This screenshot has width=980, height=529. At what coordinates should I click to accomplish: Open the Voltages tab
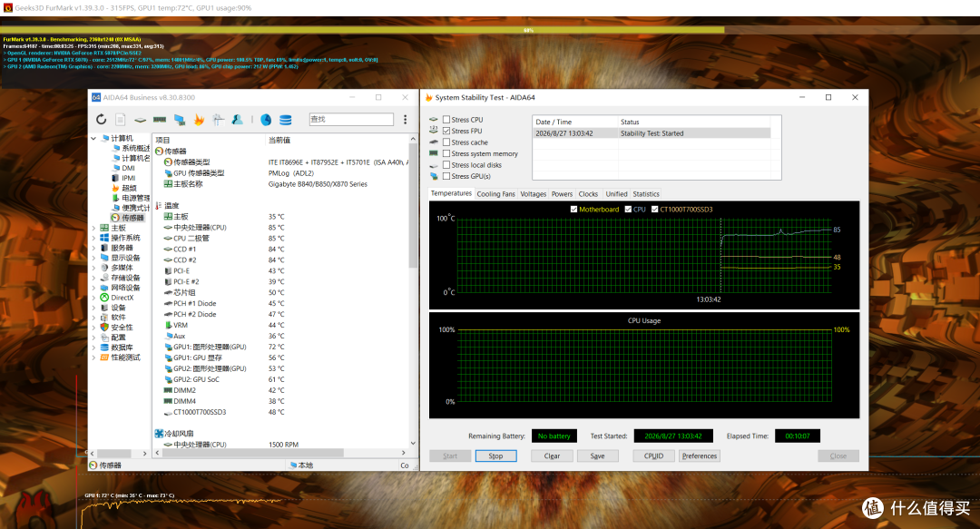click(x=534, y=194)
